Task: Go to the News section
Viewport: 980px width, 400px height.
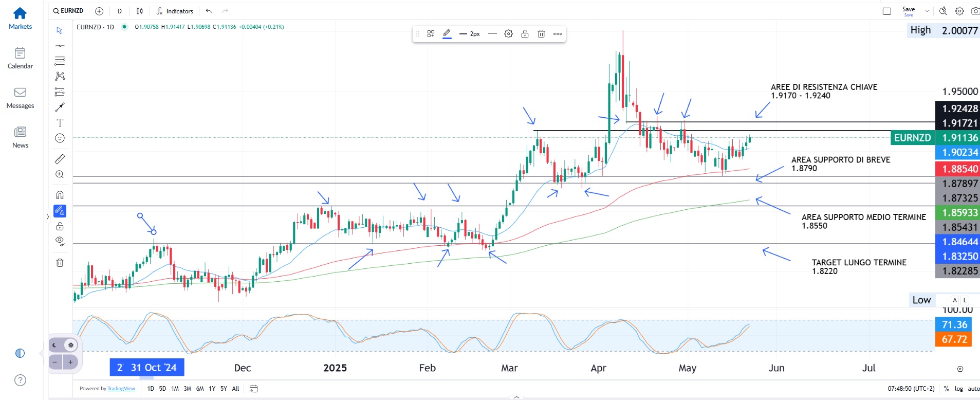Action: (x=20, y=137)
